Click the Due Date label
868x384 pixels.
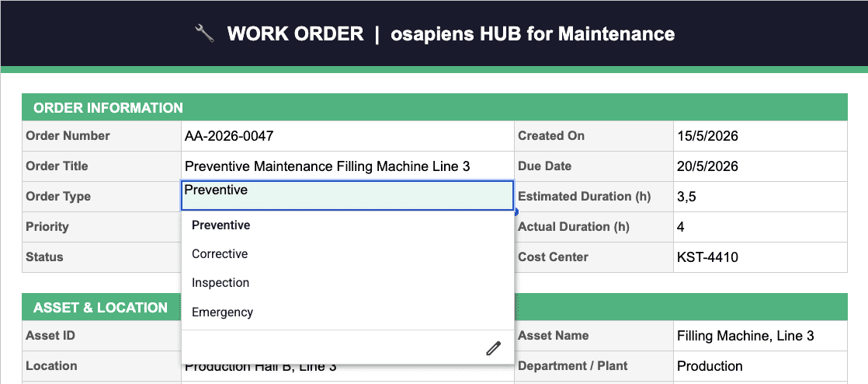(594, 166)
